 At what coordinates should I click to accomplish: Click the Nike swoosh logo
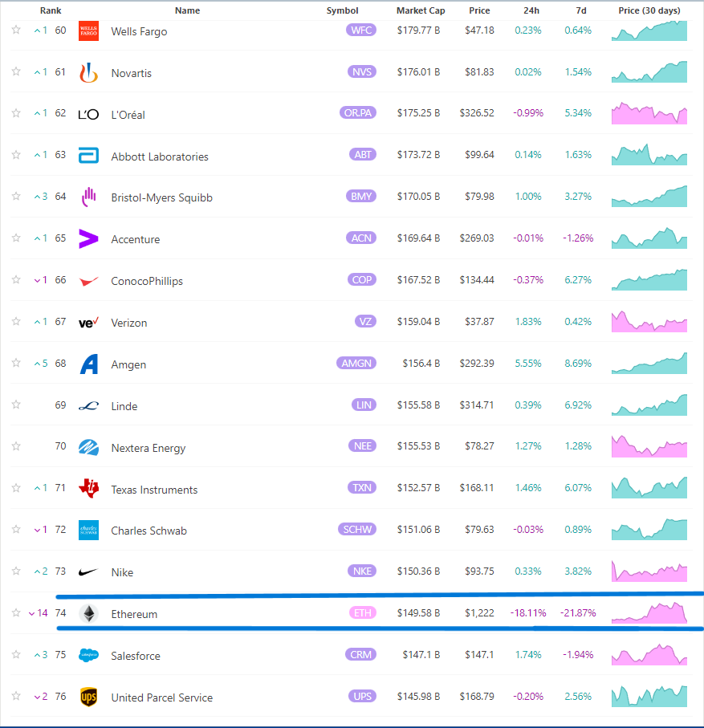(x=88, y=572)
